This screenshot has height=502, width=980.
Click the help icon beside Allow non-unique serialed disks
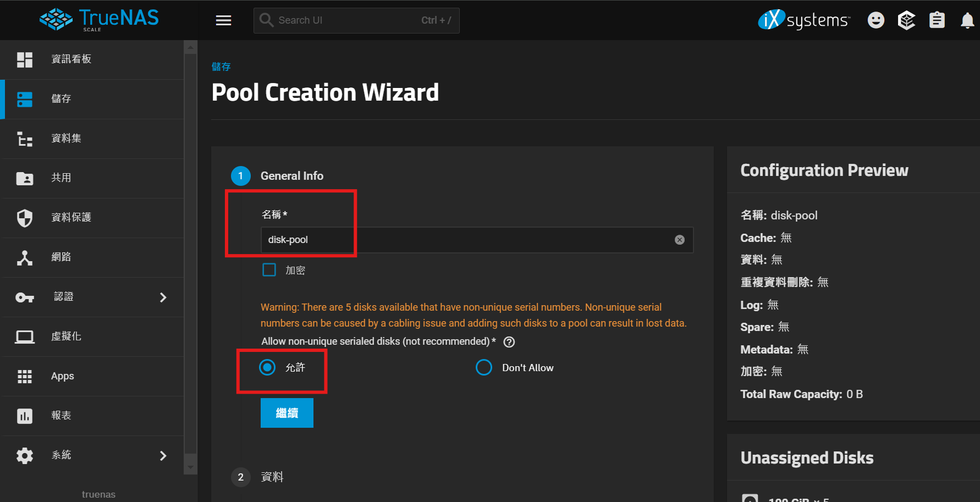[x=509, y=342]
